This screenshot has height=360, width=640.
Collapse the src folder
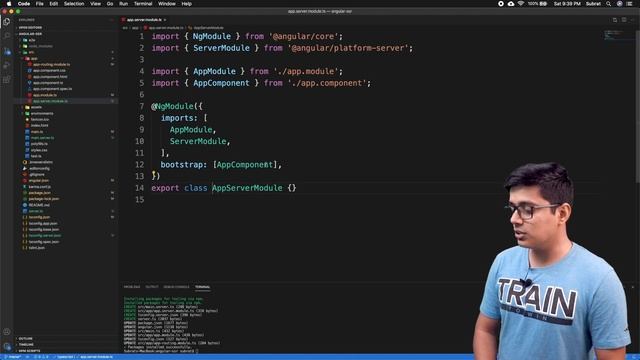(65, 52)
